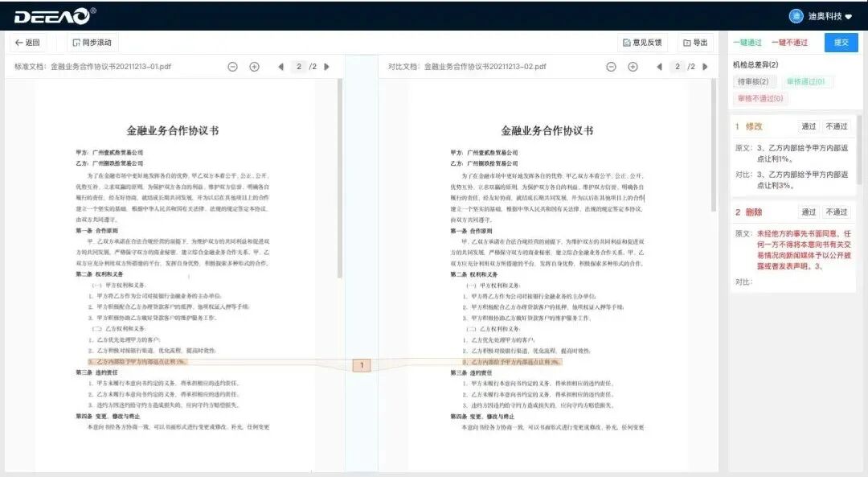Go to previous page of comparison document
The width and height of the screenshot is (868, 477).
click(659, 67)
